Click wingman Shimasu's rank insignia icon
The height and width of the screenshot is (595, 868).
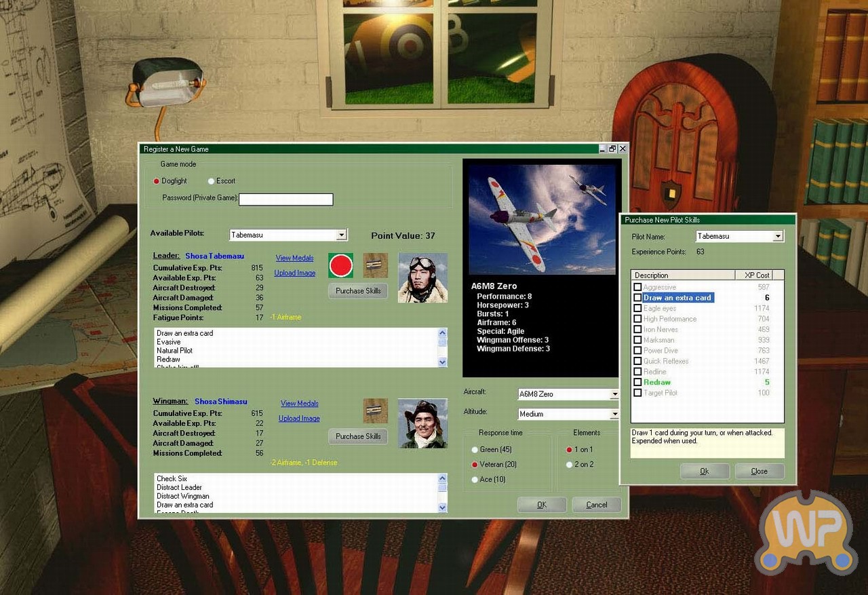tap(375, 410)
